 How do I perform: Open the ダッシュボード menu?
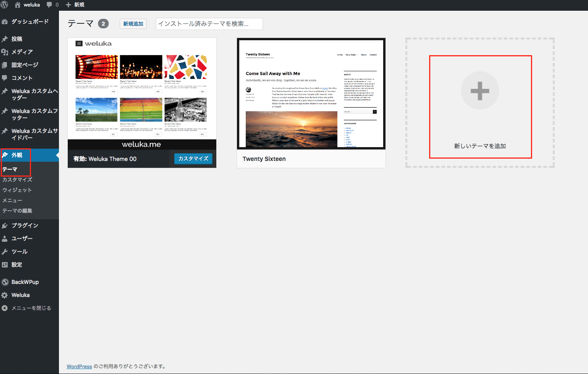29,22
